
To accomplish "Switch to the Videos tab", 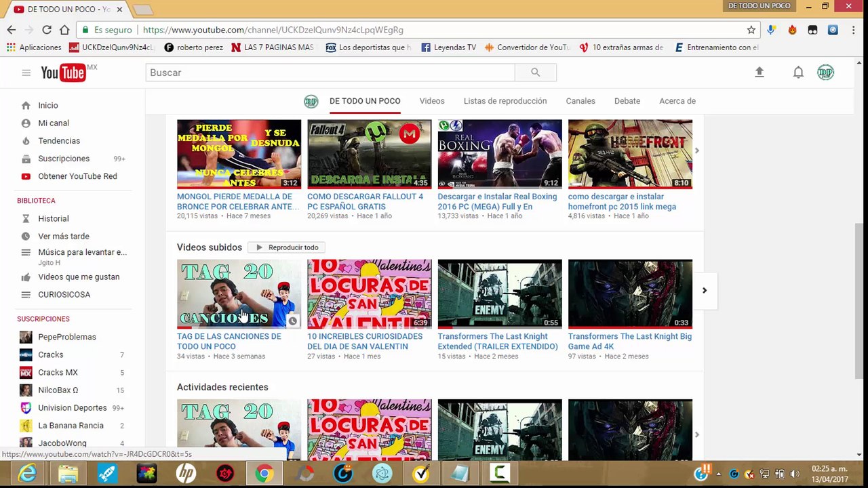I will pos(432,101).
